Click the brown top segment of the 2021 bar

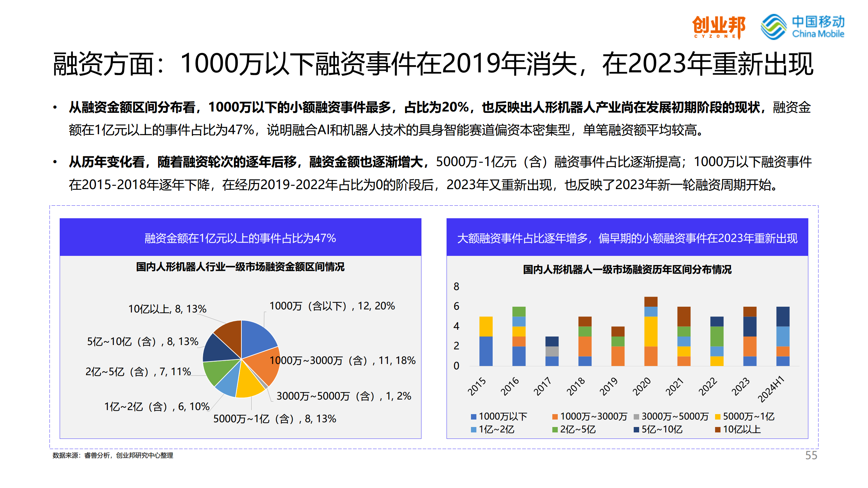684,317
